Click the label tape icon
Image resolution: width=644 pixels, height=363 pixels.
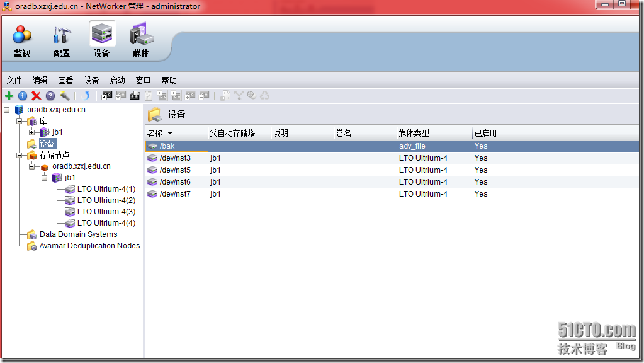(134, 96)
